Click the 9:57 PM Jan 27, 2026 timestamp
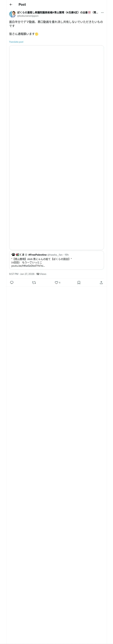 pyautogui.click(x=22, y=274)
